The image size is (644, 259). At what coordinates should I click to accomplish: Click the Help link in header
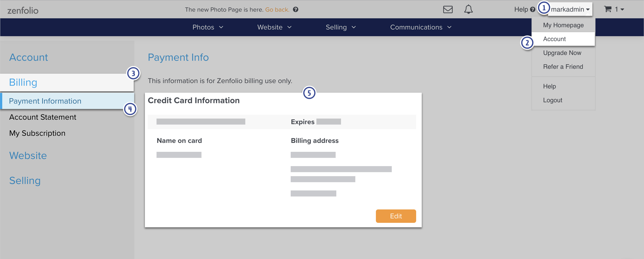[521, 9]
